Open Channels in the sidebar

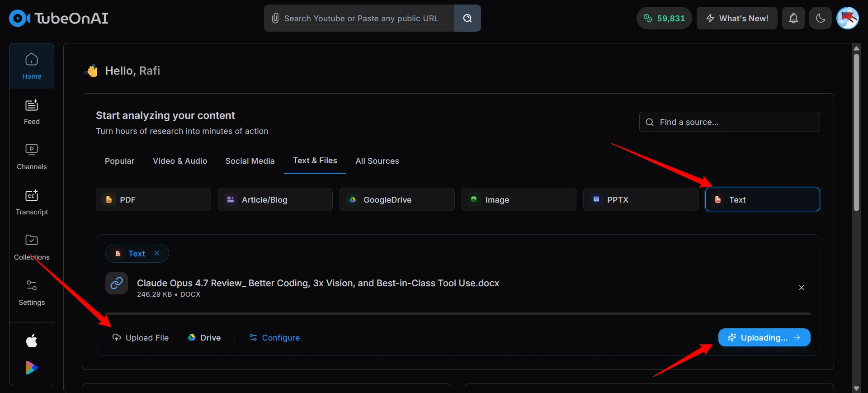32,157
